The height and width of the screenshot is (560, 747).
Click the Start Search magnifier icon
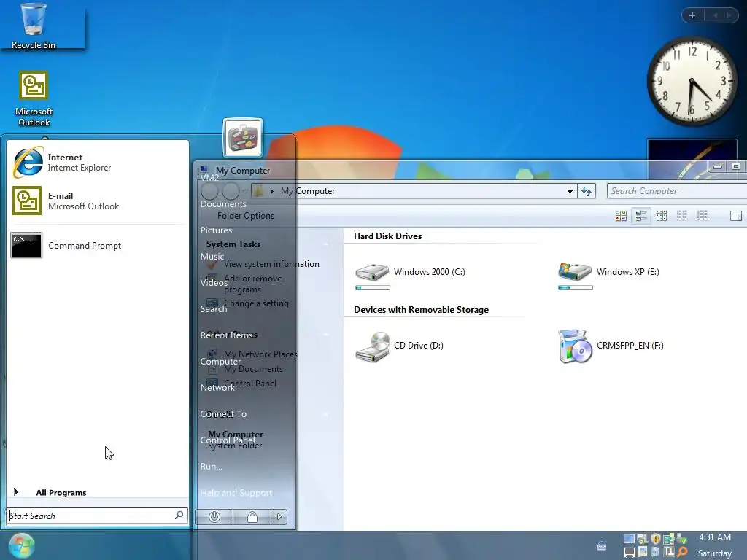(179, 516)
